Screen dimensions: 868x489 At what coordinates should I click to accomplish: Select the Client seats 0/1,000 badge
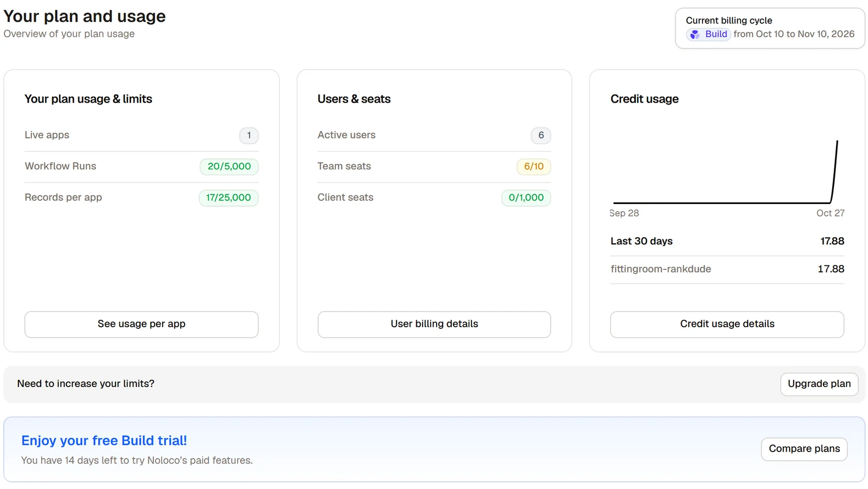(x=526, y=198)
